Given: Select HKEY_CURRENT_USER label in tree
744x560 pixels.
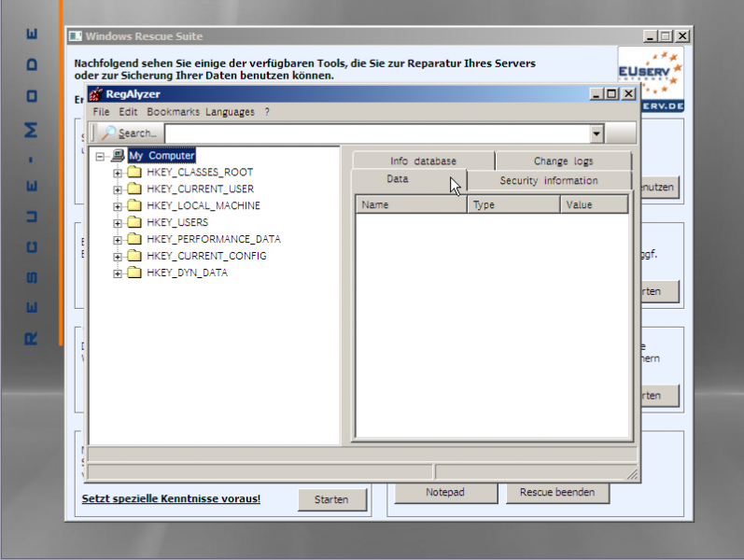Looking at the screenshot, I should point(200,189).
